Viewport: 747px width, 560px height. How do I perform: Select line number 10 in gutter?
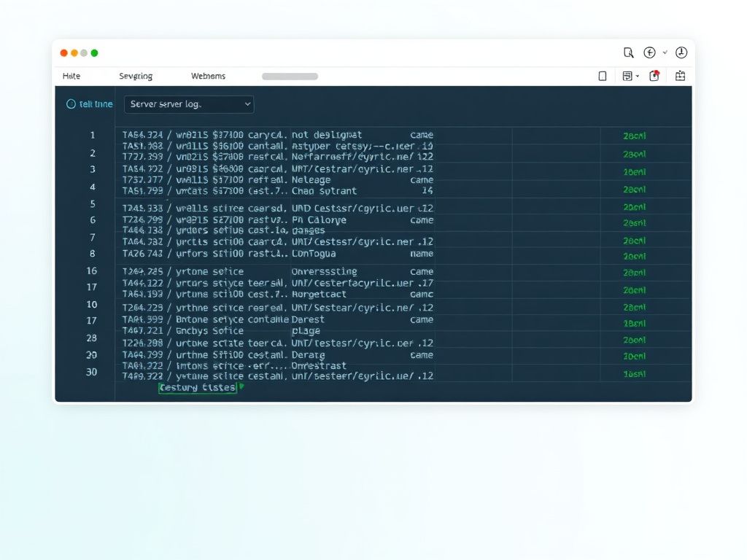point(91,305)
